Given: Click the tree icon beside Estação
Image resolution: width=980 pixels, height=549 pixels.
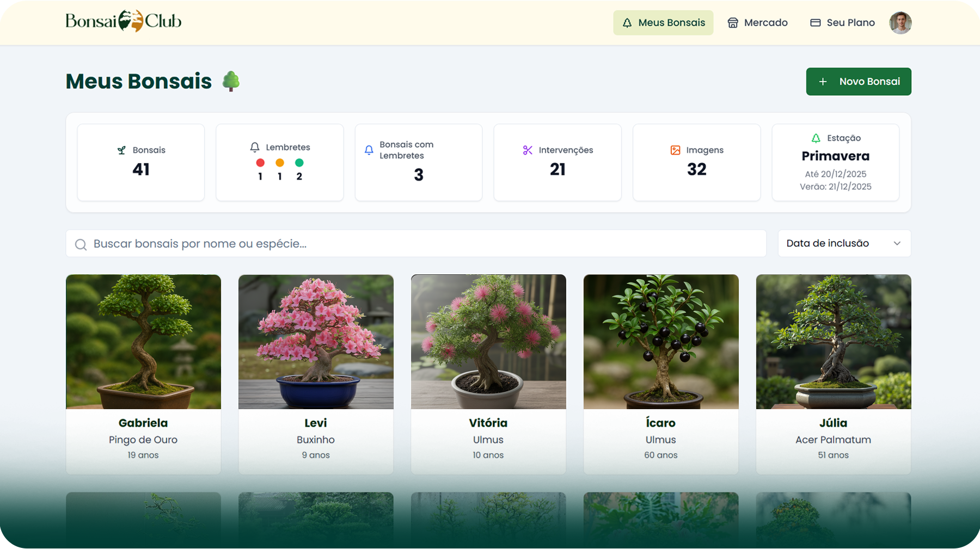Looking at the screenshot, I should click(x=816, y=138).
